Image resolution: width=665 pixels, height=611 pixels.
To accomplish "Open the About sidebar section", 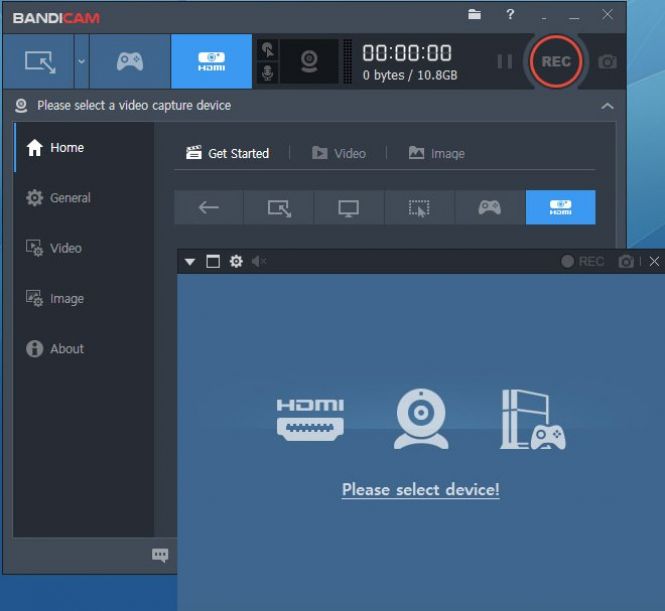I will pos(84,349).
